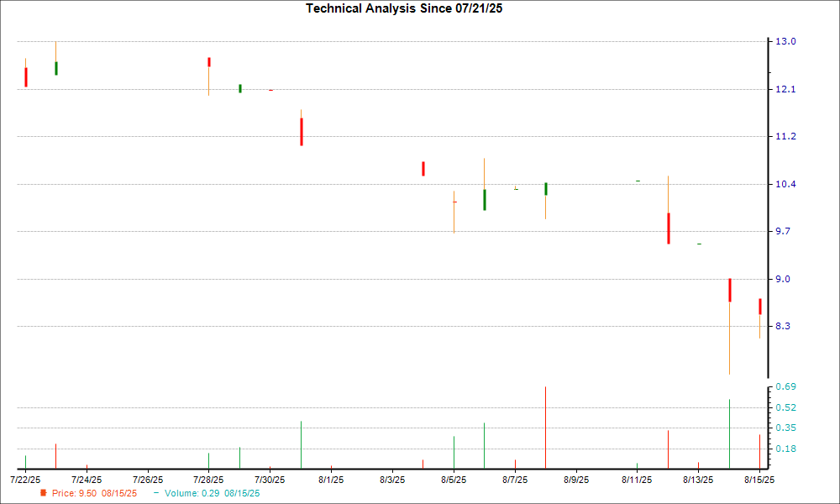Click the 10.4 price axis label
Viewport: 840px width, 504px height.
click(x=785, y=184)
